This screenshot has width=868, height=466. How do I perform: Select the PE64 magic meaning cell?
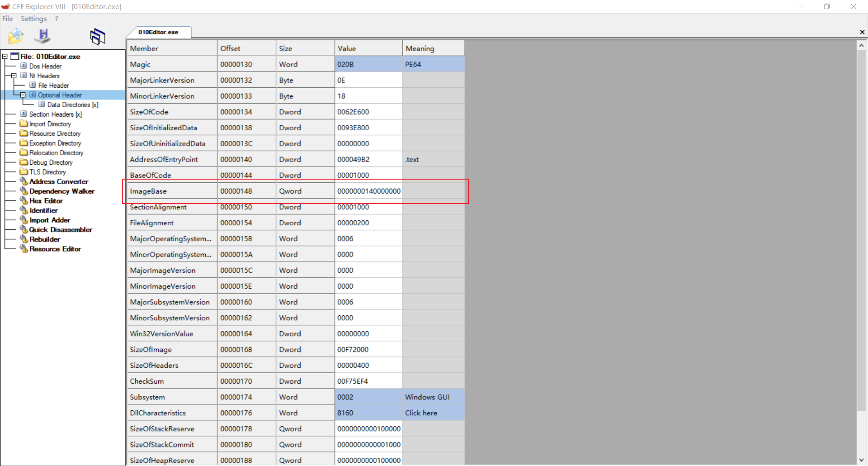(x=434, y=64)
